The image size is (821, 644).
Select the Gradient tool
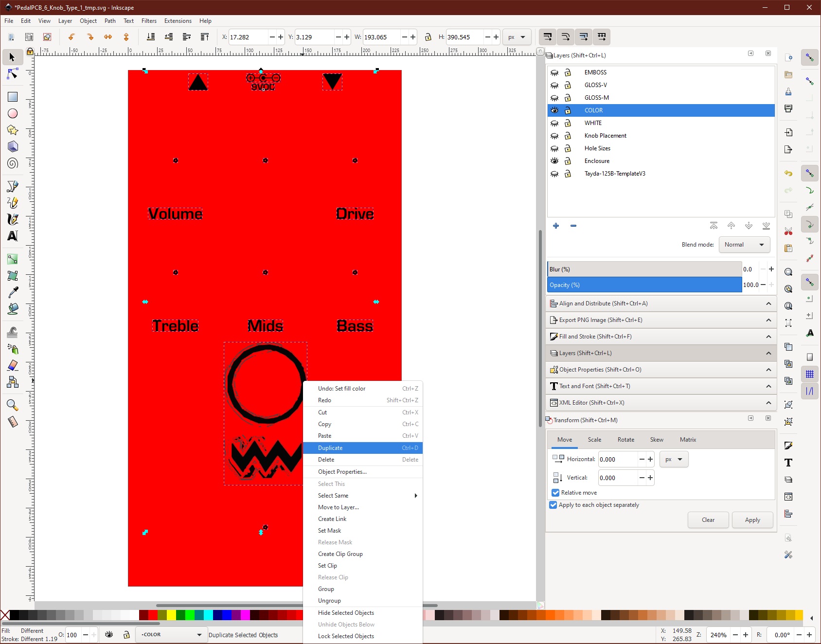coord(12,259)
